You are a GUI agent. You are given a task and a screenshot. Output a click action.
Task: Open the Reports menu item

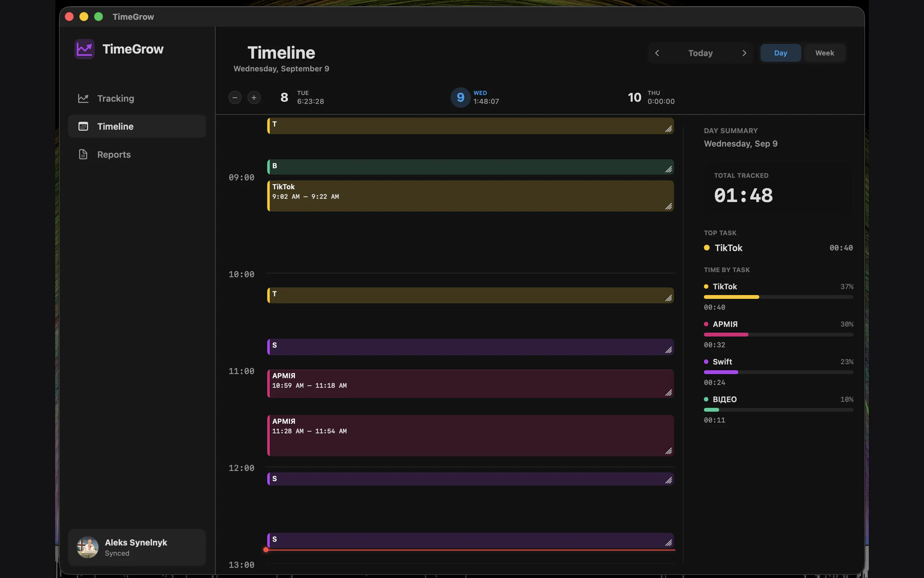pos(137,155)
